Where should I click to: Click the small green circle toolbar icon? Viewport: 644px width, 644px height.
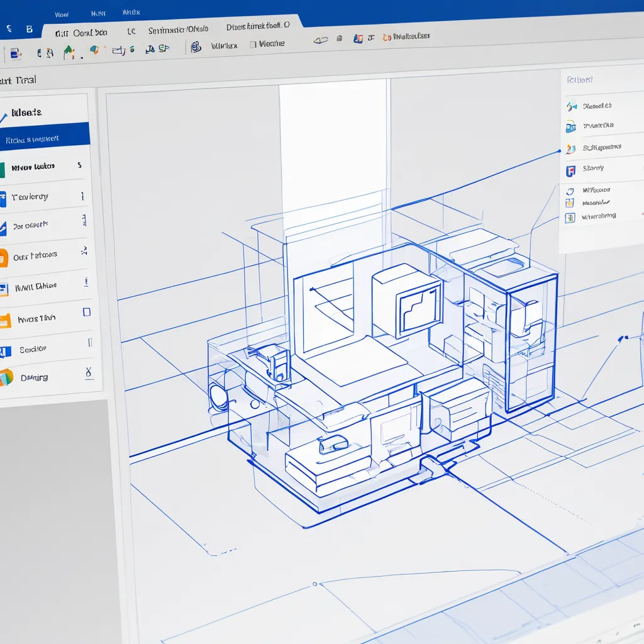click(x=132, y=50)
